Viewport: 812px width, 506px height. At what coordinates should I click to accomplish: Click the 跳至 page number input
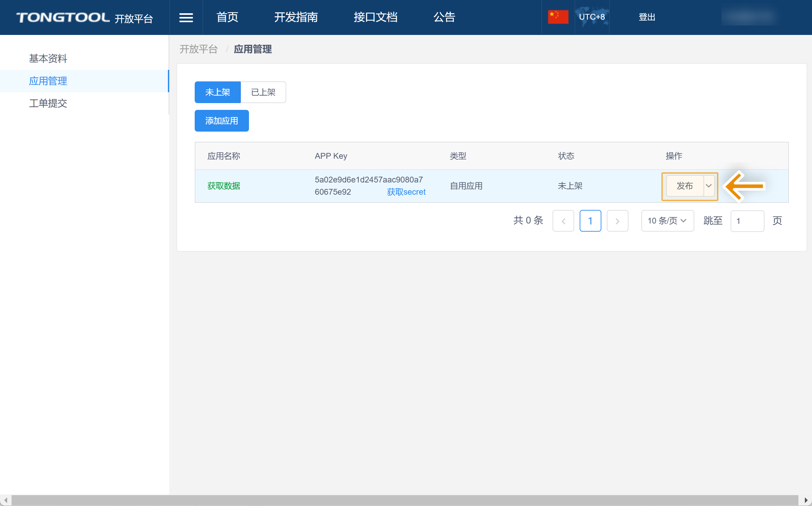tap(747, 221)
